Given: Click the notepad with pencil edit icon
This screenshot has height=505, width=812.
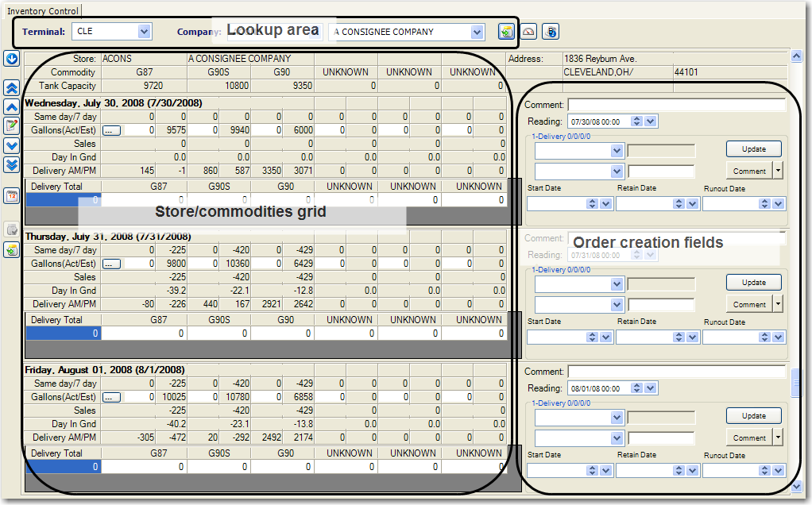Looking at the screenshot, I should (12, 125).
